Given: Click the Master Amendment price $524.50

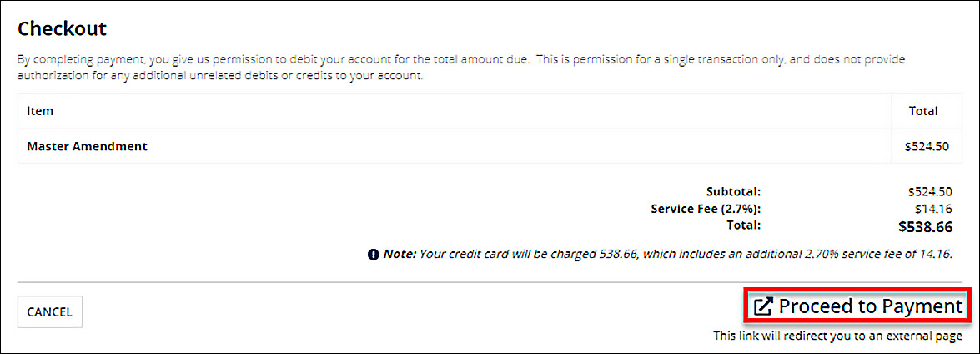Looking at the screenshot, I should coord(928,146).
